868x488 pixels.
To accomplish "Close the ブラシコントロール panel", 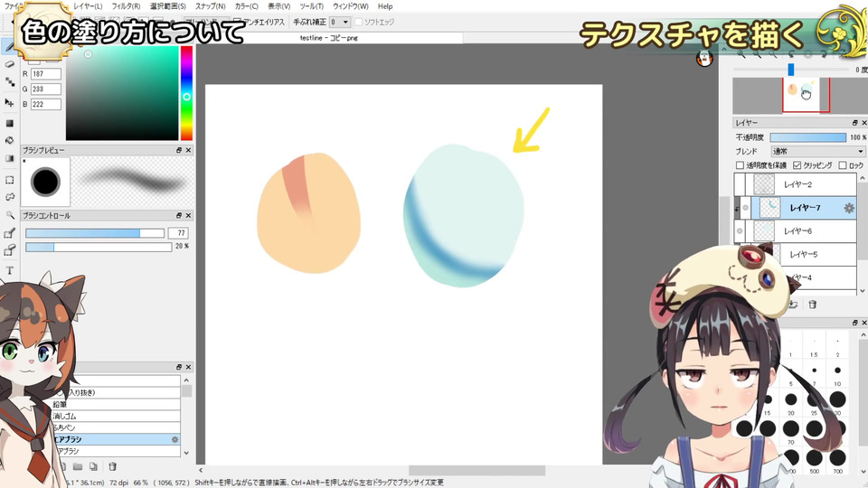I will click(x=188, y=216).
